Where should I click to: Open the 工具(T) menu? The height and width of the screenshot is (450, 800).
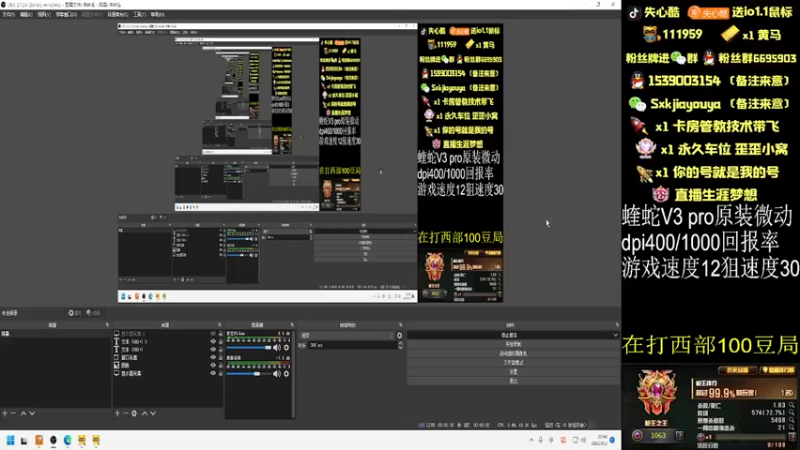tap(139, 15)
